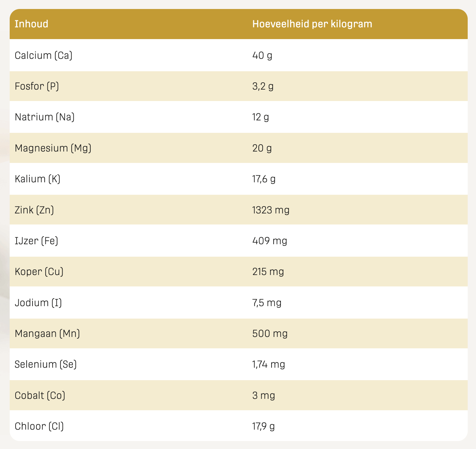The width and height of the screenshot is (476, 449).
Task: Select the Calcium (Ca) label
Action: pyautogui.click(x=44, y=55)
